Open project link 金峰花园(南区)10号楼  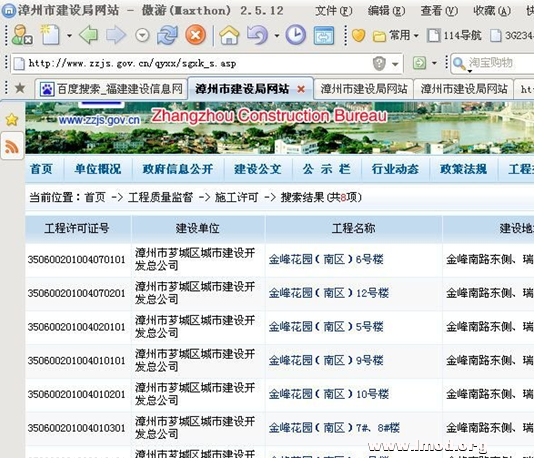pos(329,394)
